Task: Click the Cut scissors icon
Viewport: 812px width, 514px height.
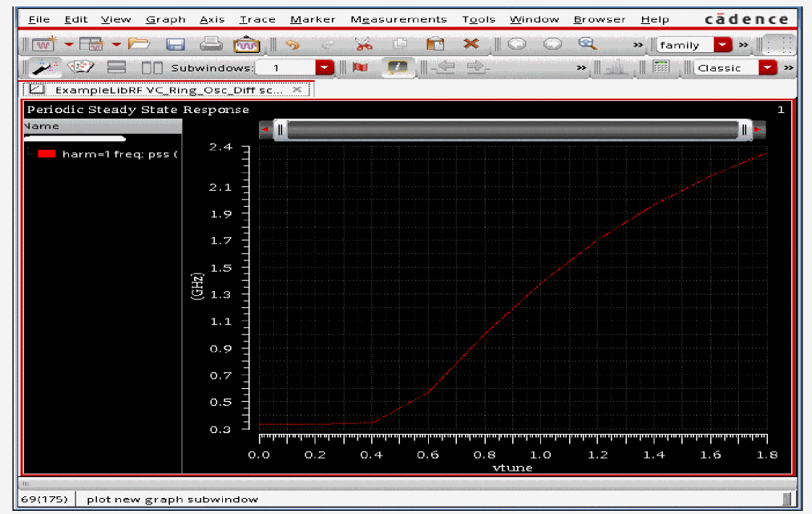Action: coord(363,45)
